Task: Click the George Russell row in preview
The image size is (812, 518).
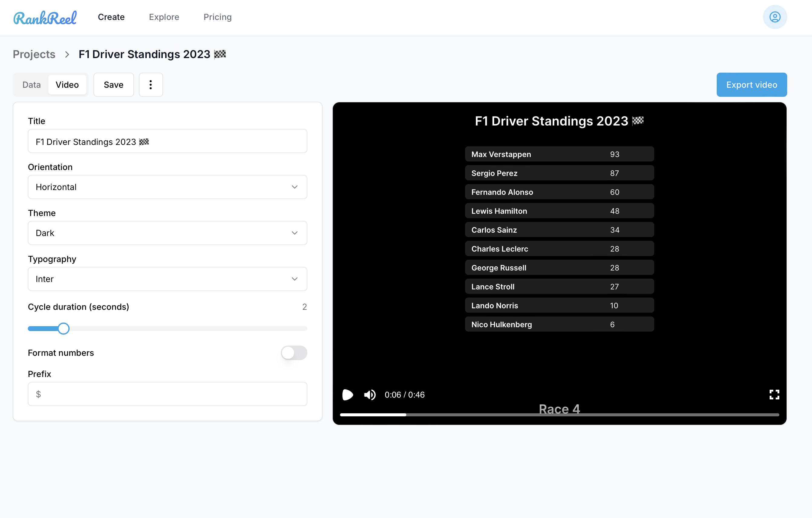Action: tap(559, 267)
